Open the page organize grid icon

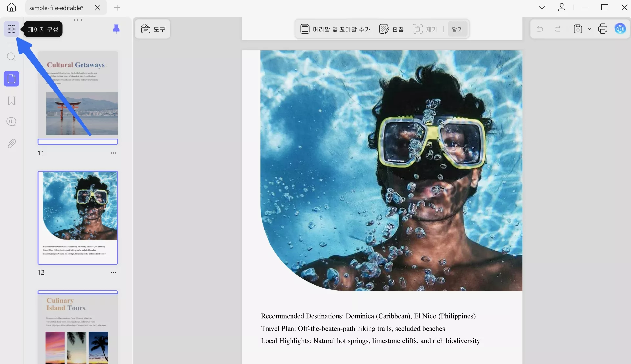tap(11, 29)
